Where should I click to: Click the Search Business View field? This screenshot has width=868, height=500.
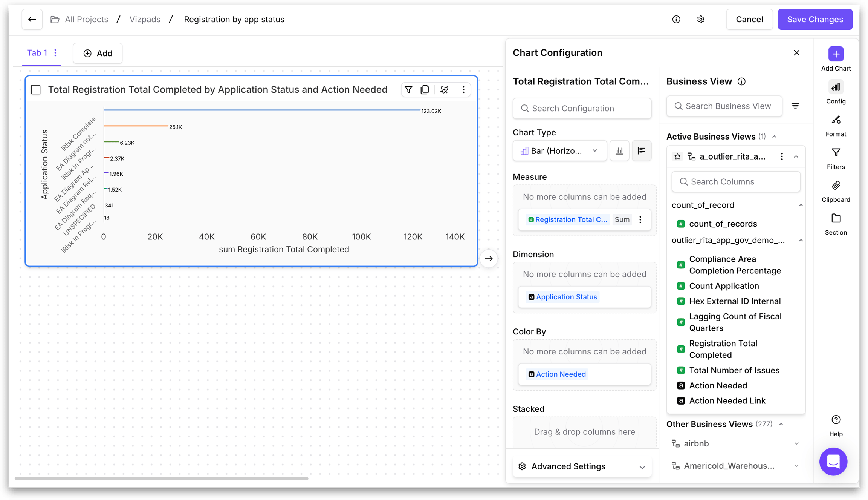(724, 106)
